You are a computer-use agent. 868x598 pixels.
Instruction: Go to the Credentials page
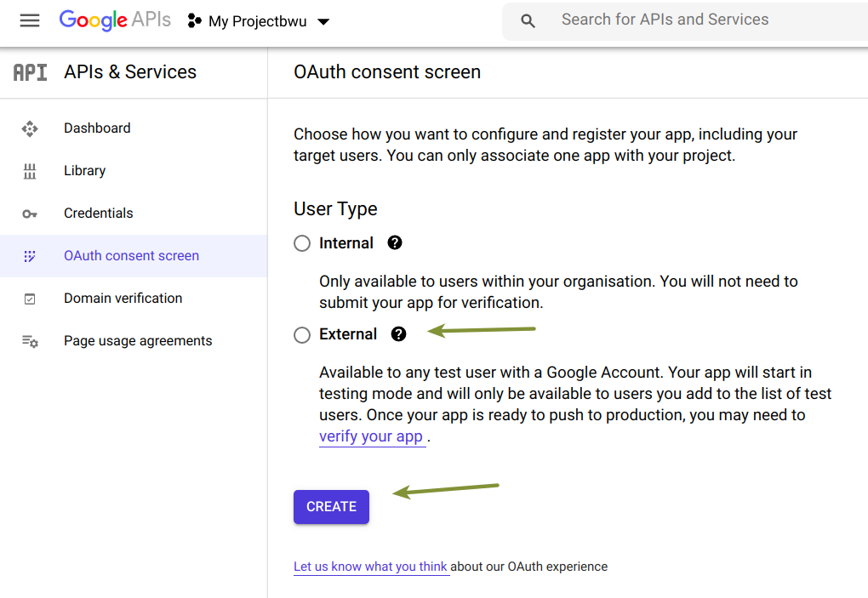click(x=99, y=214)
